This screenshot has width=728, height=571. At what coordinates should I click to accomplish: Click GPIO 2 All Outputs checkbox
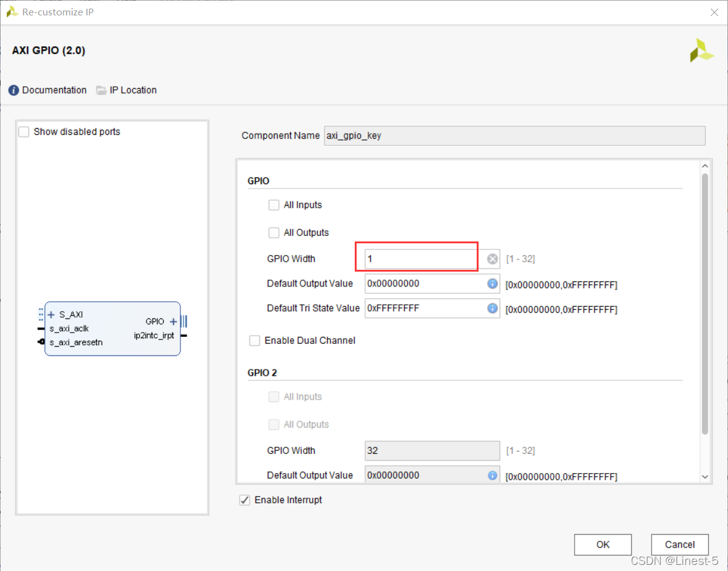[274, 424]
